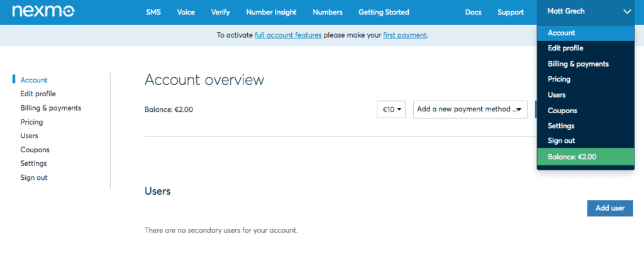
Task: Click the 'first payment' link
Action: [x=404, y=35]
